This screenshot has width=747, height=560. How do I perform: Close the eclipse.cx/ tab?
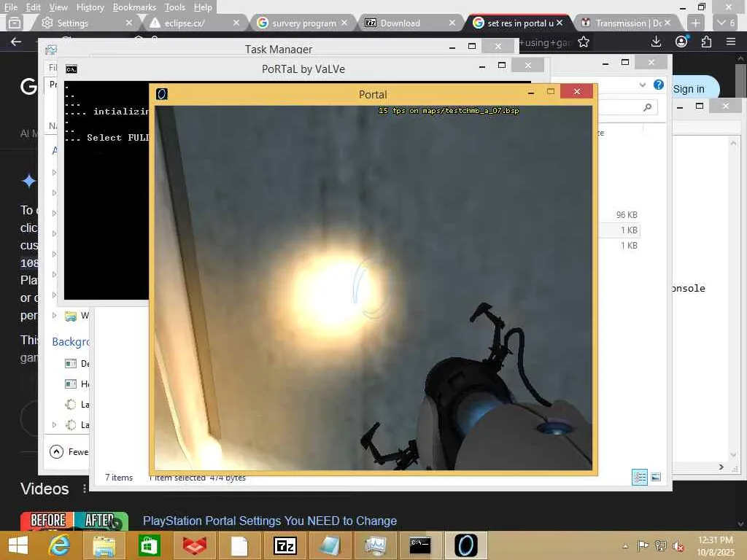[x=236, y=23]
